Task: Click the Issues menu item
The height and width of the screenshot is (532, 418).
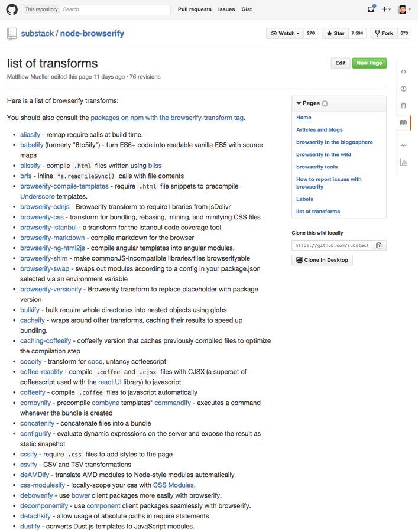Action: (226, 9)
